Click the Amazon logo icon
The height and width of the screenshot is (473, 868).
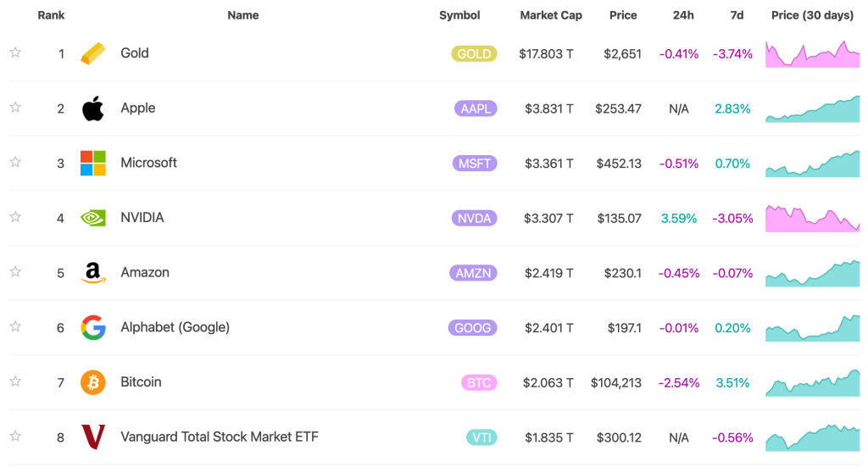pos(93,273)
